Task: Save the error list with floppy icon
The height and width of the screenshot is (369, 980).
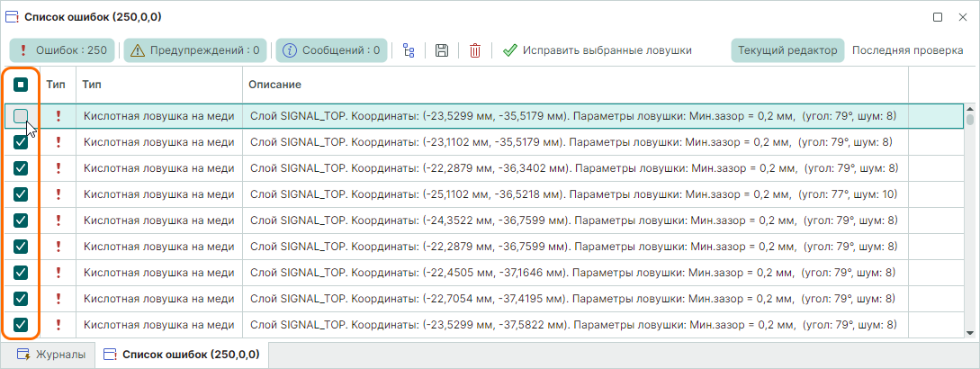Action: tap(441, 50)
